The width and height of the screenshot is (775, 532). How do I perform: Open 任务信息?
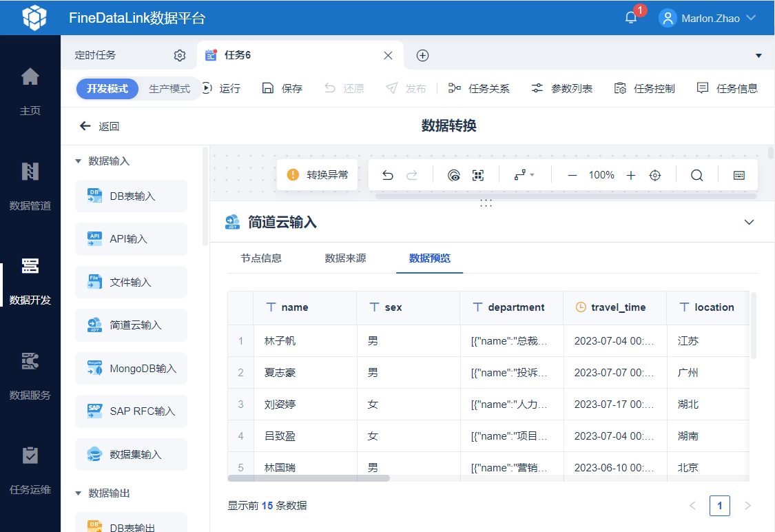point(727,88)
